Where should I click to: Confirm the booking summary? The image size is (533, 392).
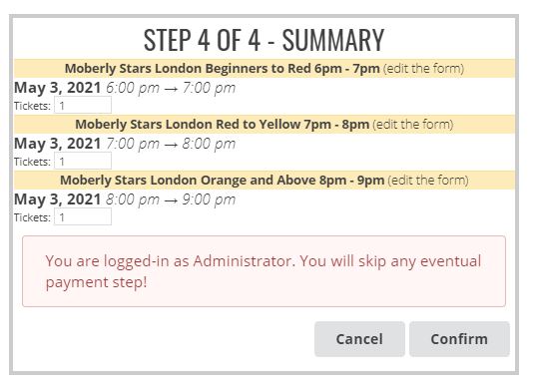click(x=459, y=339)
